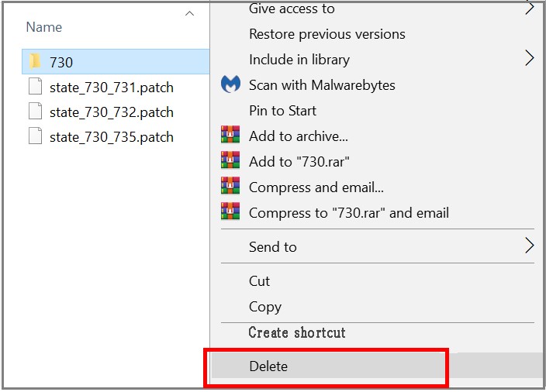This screenshot has width=546, height=392.
Task: Click WinRAR icon beside Add to "730.rar"
Action: pyautogui.click(x=230, y=160)
